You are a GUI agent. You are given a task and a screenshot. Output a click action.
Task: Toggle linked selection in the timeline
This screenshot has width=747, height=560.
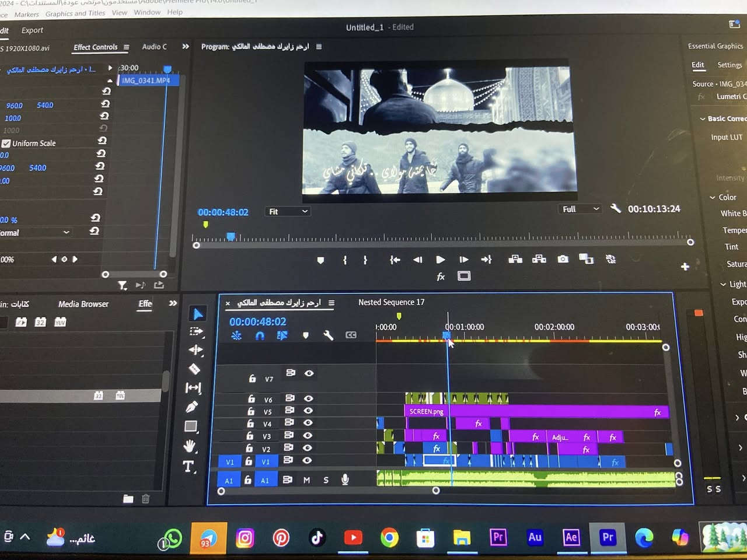pos(282,335)
